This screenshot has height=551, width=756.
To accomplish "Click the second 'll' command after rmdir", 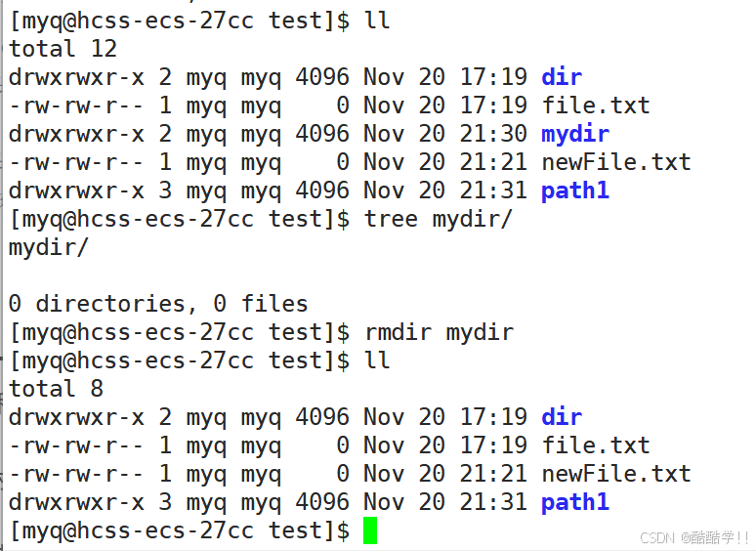I will (x=377, y=360).
